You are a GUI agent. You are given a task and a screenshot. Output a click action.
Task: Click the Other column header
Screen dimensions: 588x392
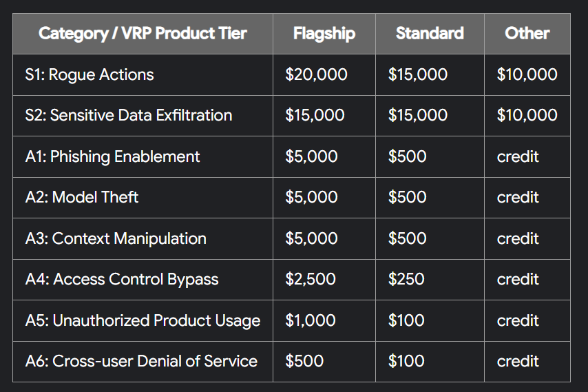click(x=527, y=33)
